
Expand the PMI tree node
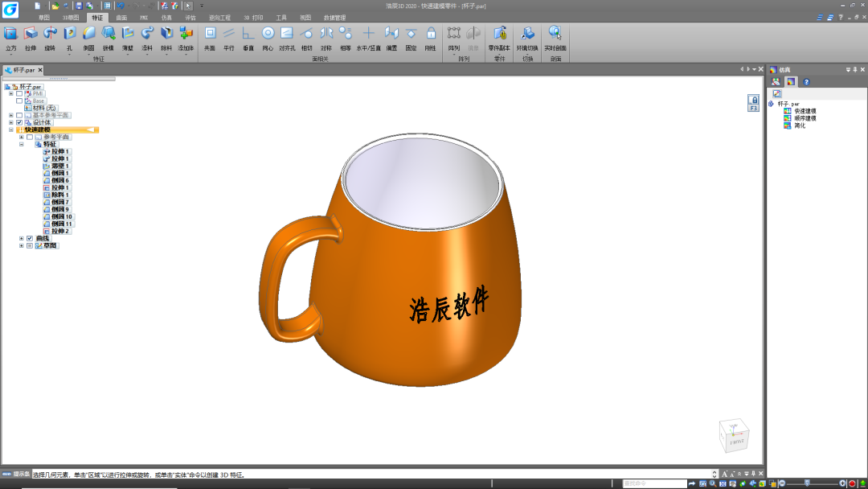[x=10, y=93]
